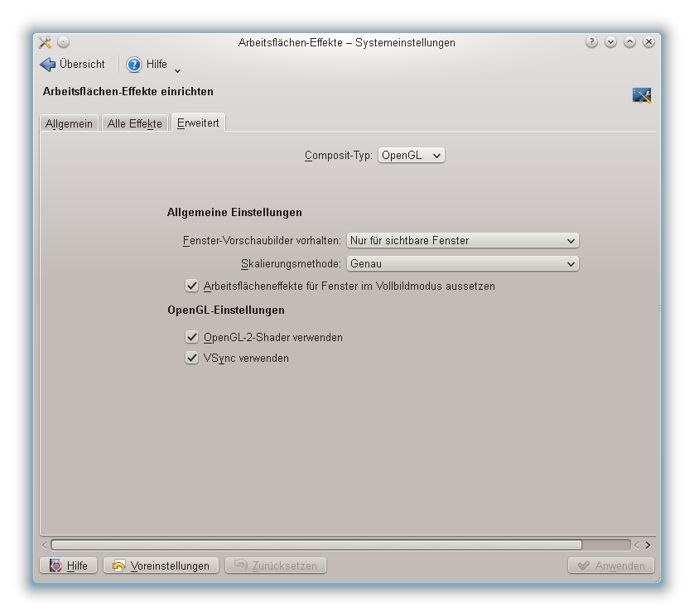Switch to the Allgemein tab

tap(69, 123)
